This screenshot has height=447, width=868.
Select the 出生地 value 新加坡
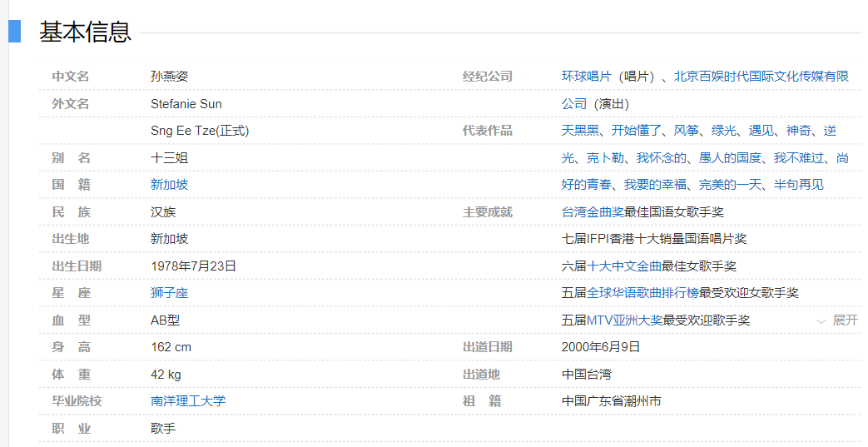click(170, 239)
